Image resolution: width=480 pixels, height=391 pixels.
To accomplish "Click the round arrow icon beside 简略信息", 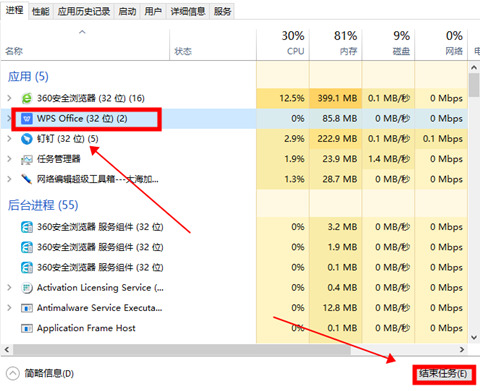I will pyautogui.click(x=13, y=373).
